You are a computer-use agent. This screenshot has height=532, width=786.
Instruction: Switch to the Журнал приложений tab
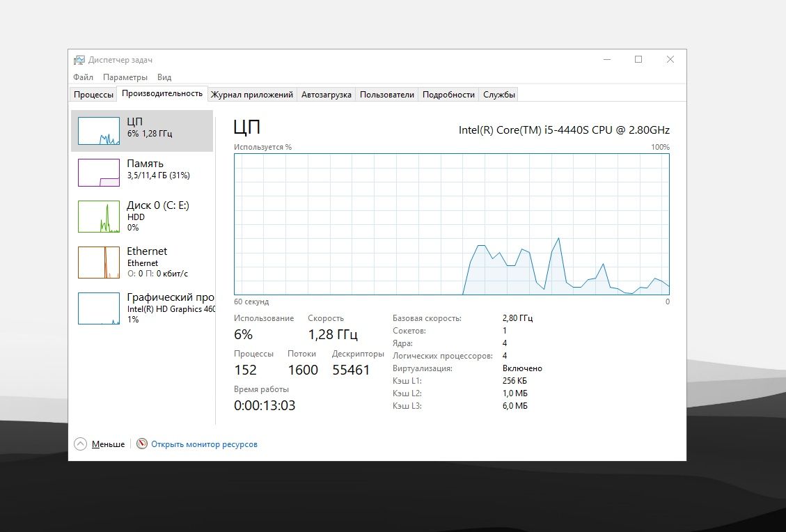point(251,94)
